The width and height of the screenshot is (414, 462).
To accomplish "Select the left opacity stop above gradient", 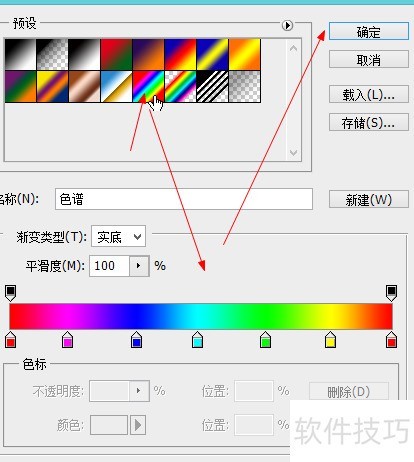I will tap(11, 293).
